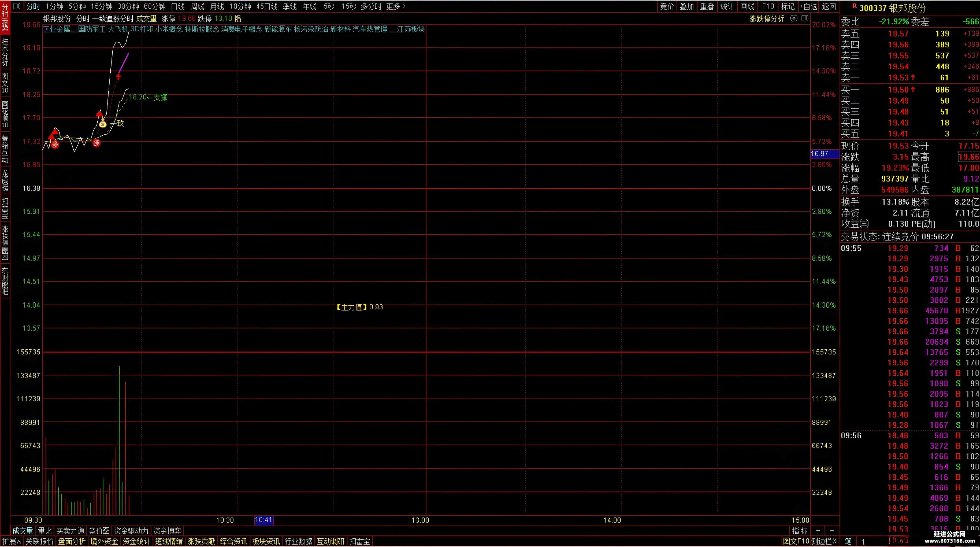Expand the 扩展 panel at bottom
This screenshot has height=547, width=980.
pyautogui.click(x=12, y=541)
